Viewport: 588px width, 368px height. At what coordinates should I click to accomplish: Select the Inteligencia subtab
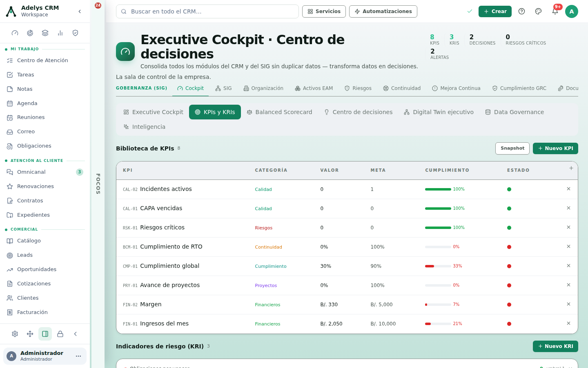pyautogui.click(x=145, y=127)
